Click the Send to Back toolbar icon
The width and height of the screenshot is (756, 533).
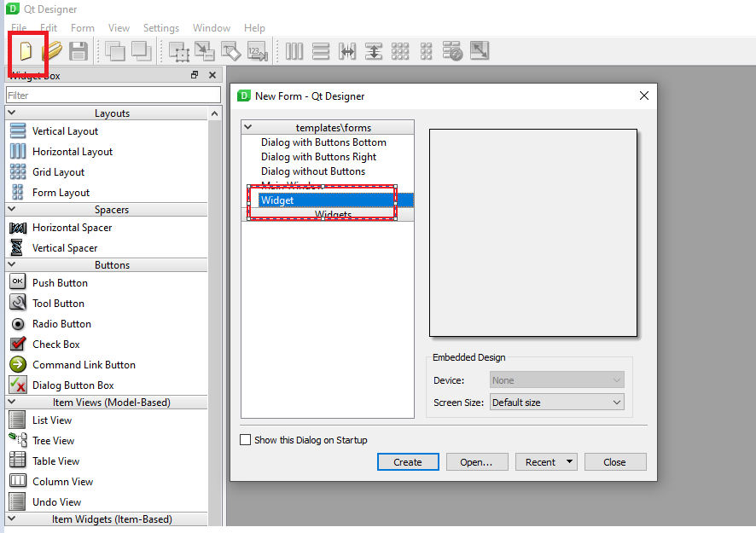pyautogui.click(x=114, y=51)
